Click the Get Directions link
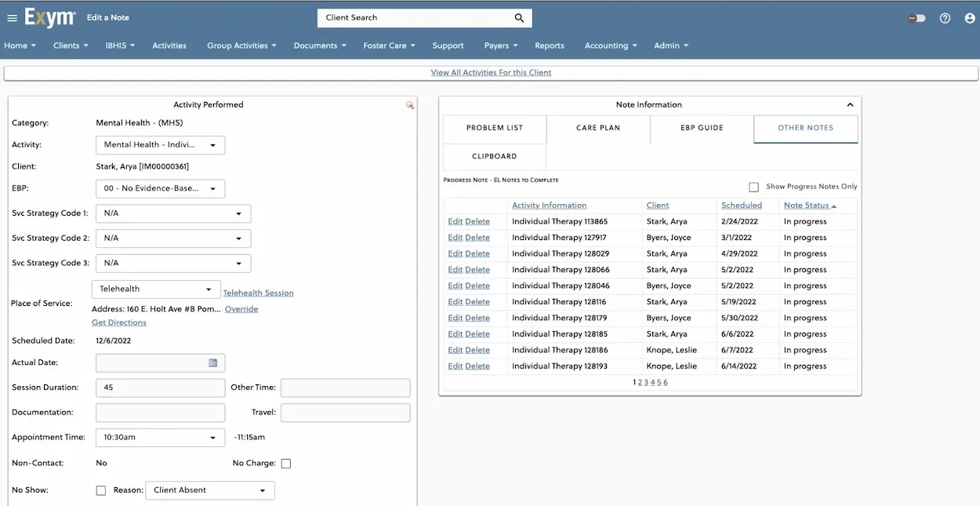 tap(119, 322)
